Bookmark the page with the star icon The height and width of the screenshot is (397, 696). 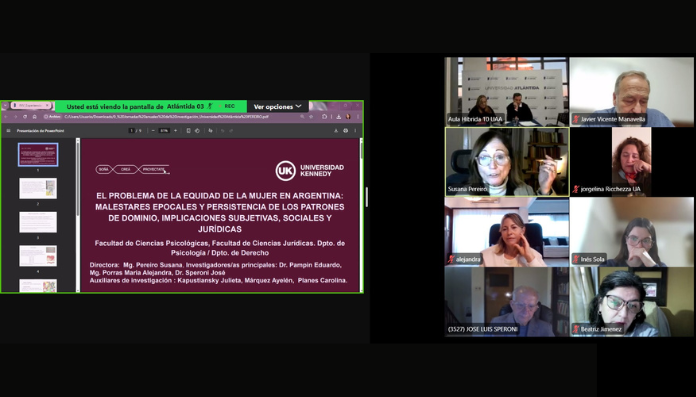point(311,117)
